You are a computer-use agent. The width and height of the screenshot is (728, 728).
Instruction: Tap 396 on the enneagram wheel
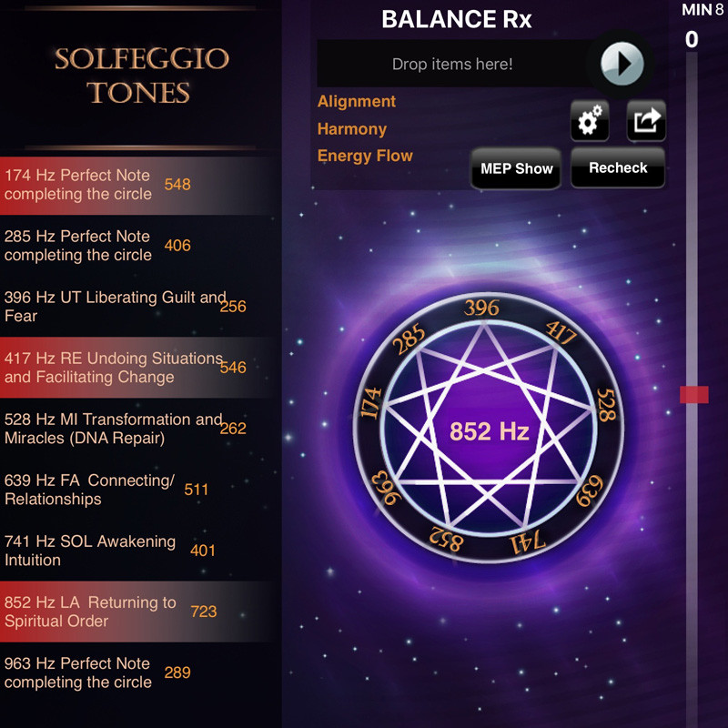tap(481, 308)
